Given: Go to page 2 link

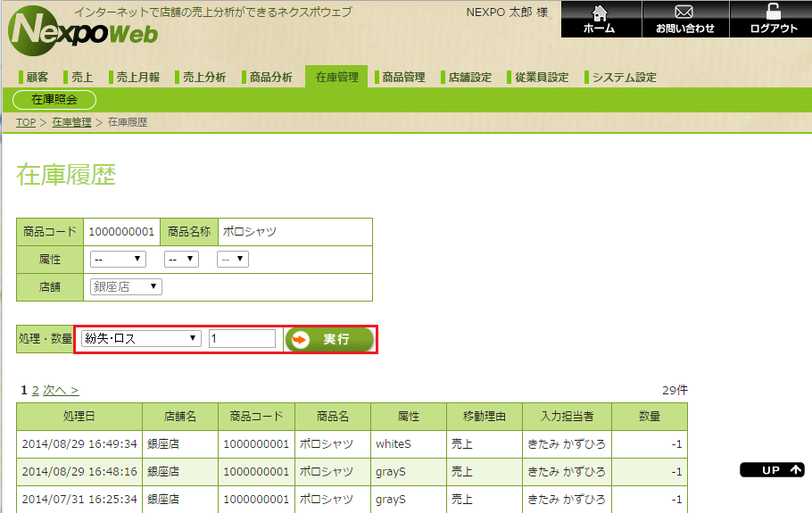Looking at the screenshot, I should pyautogui.click(x=35, y=390).
